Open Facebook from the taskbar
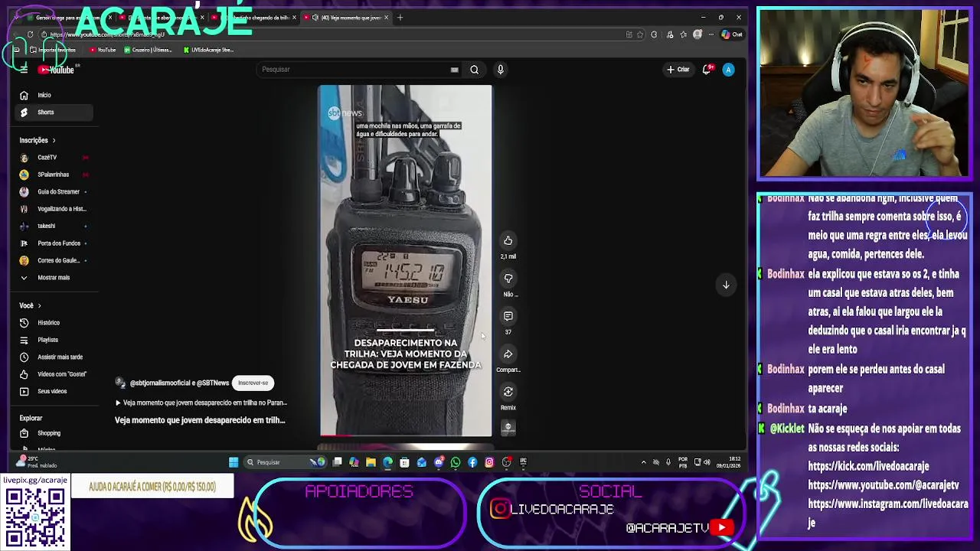980x551 pixels. click(x=472, y=462)
